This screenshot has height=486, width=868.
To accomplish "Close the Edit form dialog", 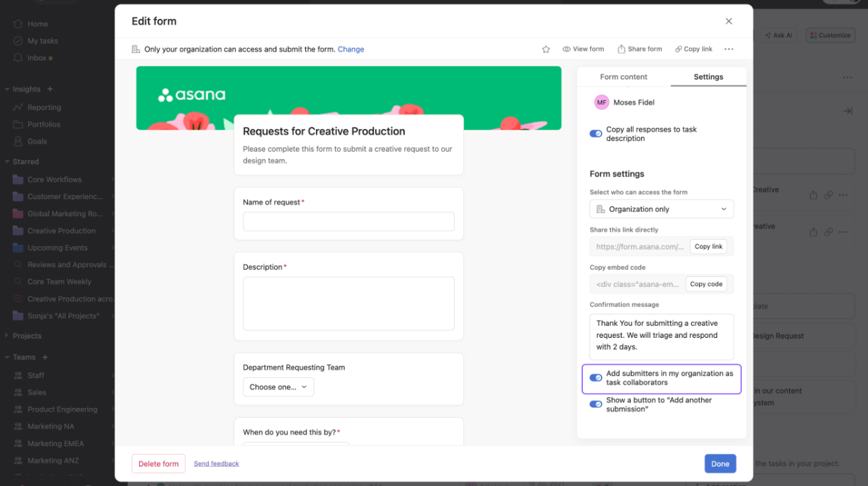I will 728,21.
